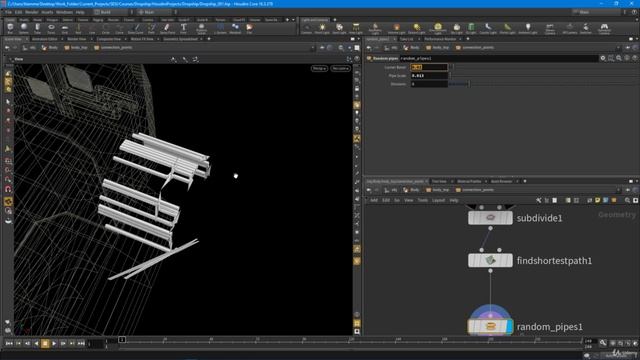Select the Sphere shelf tool
The height and width of the screenshot is (360, 640).
tap(24, 29)
